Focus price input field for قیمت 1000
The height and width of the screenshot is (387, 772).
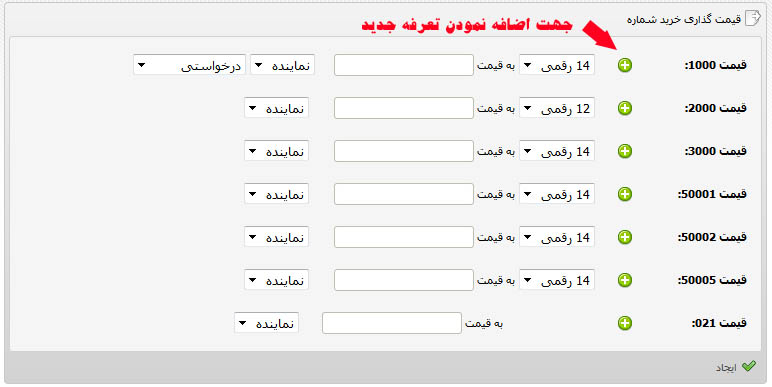pos(404,65)
